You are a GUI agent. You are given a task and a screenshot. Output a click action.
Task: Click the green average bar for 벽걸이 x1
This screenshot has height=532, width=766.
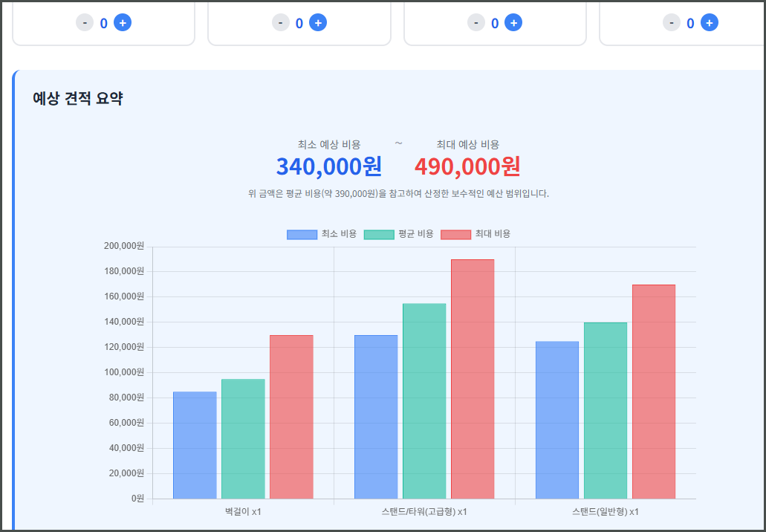click(x=243, y=438)
